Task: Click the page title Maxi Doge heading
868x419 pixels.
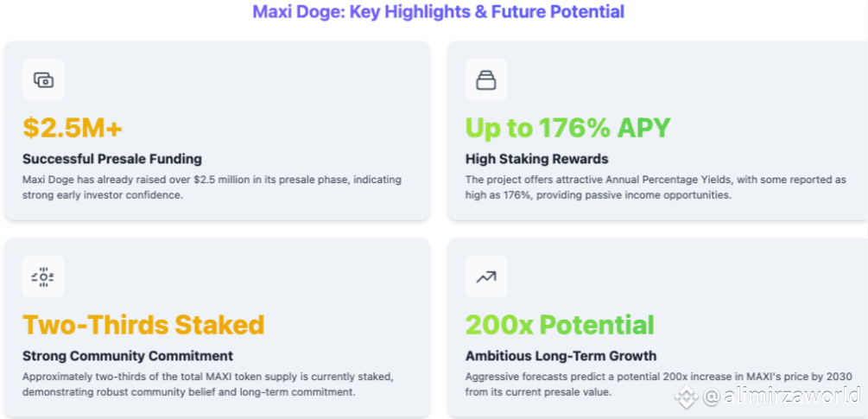Action: pos(439,11)
